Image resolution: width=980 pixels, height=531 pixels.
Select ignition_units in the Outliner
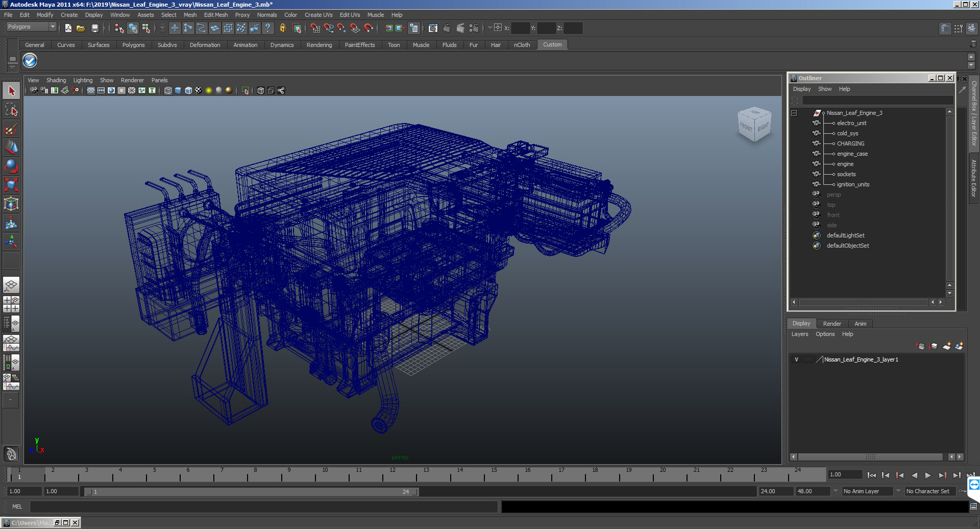pos(853,184)
